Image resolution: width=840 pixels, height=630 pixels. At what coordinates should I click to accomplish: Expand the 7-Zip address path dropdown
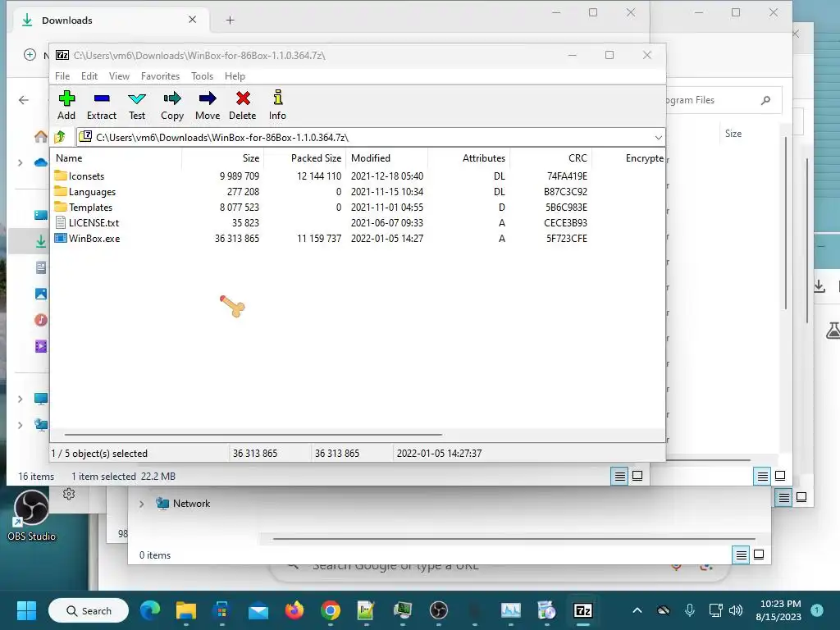tap(659, 138)
